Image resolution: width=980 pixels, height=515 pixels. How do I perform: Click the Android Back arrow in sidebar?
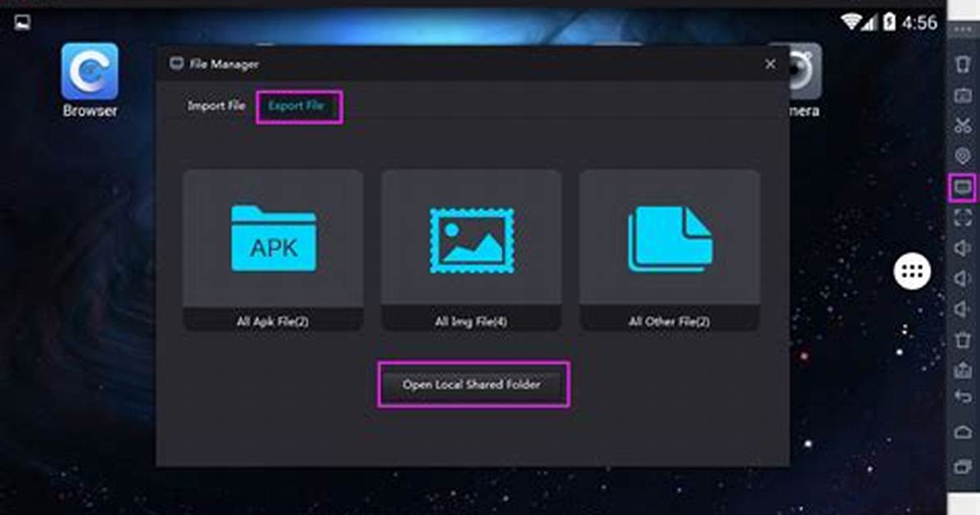[963, 397]
